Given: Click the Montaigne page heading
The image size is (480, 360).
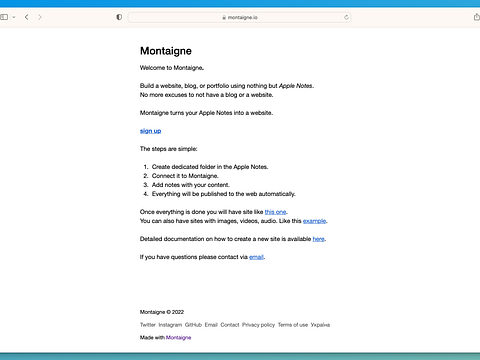Looking at the screenshot, I should tap(166, 51).
